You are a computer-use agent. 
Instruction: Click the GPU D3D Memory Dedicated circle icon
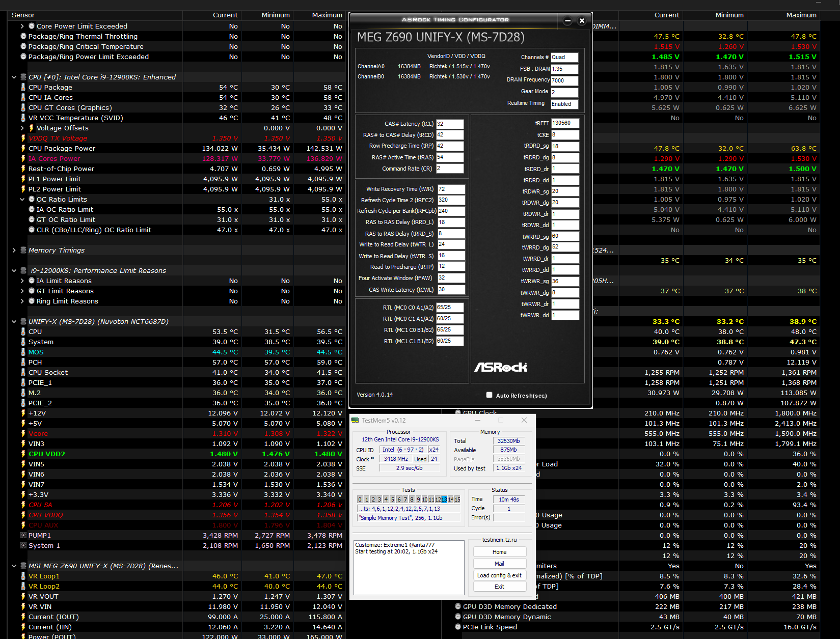click(x=458, y=606)
